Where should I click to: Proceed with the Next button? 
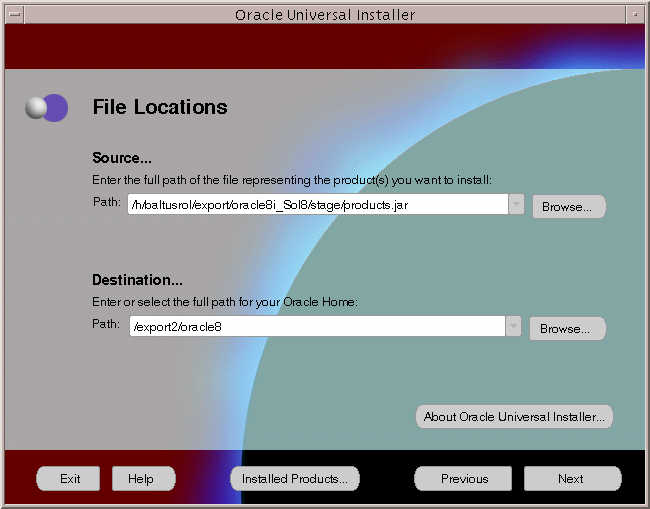pos(572,479)
